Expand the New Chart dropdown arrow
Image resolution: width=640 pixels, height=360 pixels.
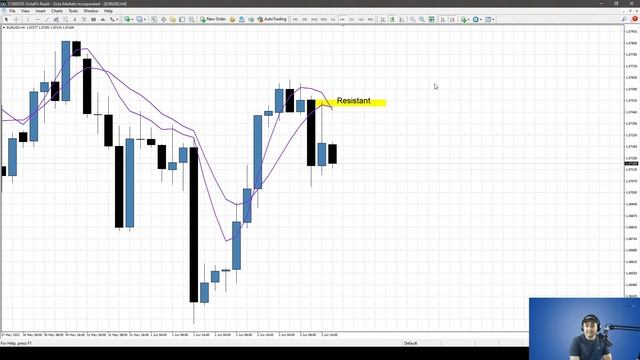(x=132, y=19)
